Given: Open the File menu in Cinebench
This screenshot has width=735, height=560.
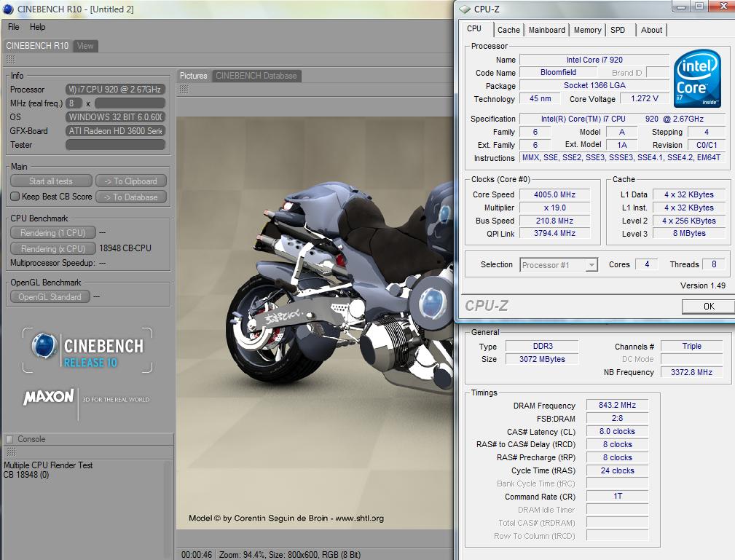Looking at the screenshot, I should point(14,27).
